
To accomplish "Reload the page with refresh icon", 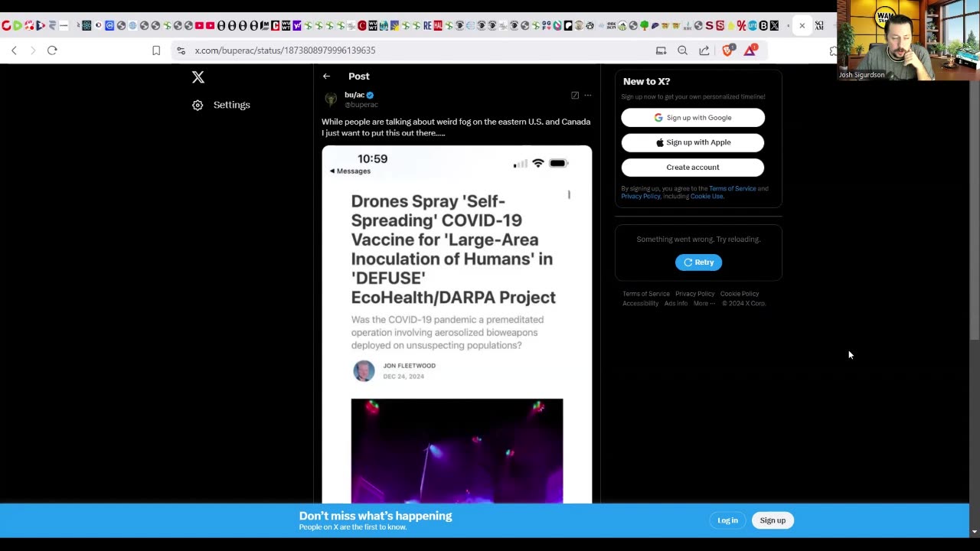I will tap(52, 51).
